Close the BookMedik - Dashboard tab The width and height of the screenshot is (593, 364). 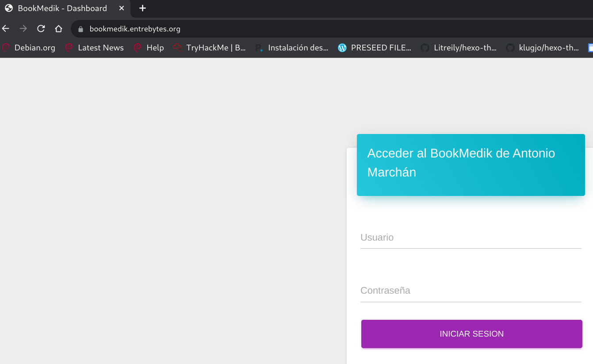(x=122, y=8)
